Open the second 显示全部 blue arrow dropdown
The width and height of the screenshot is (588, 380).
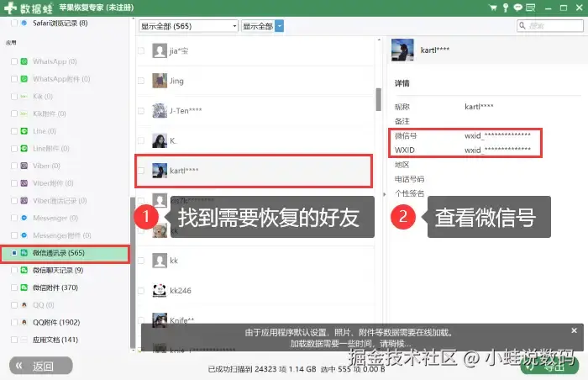[x=280, y=26]
